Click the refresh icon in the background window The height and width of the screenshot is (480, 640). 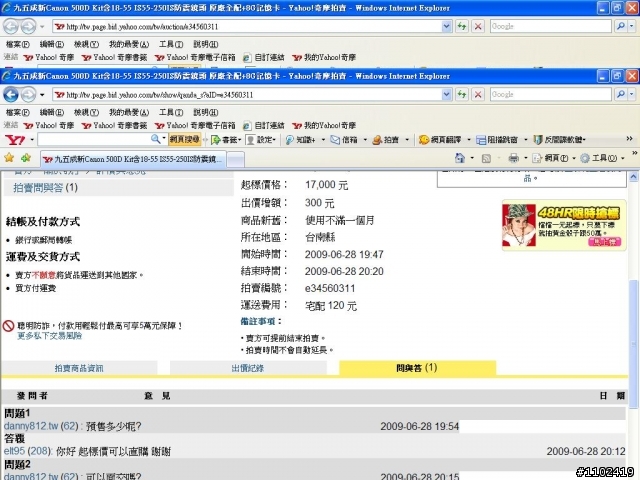(x=462, y=27)
